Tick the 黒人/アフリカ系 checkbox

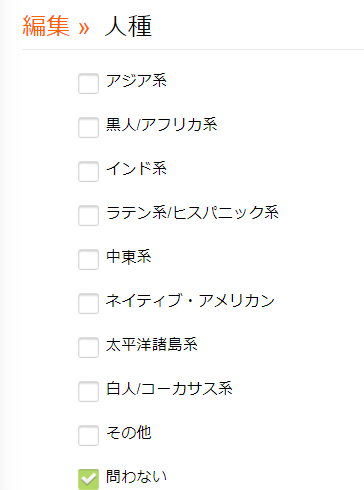click(x=88, y=127)
